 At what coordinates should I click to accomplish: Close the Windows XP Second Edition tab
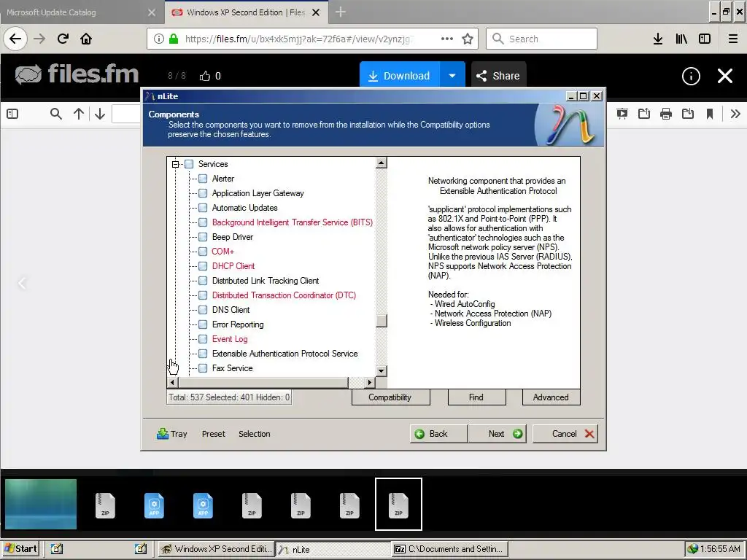click(x=315, y=12)
